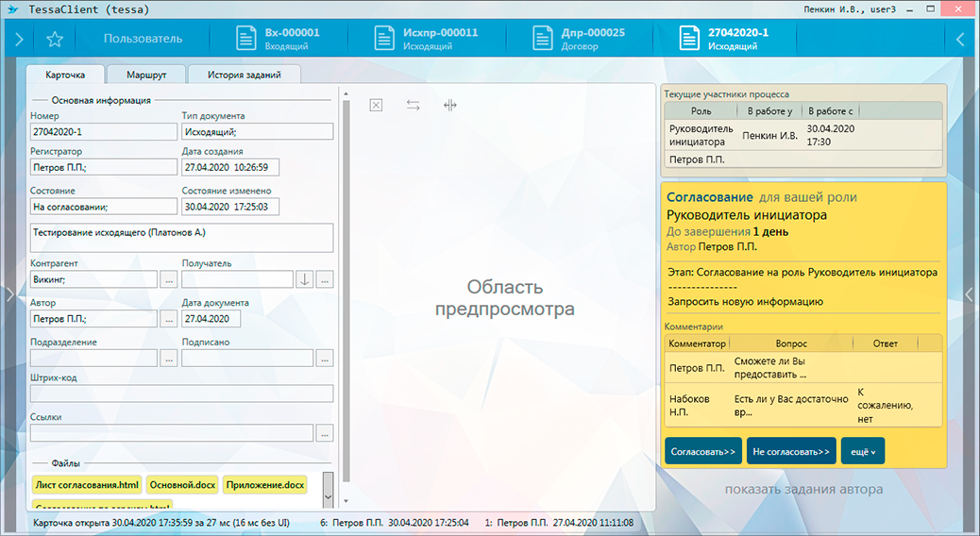Click the split-width icon in preview toolbar
The height and width of the screenshot is (536, 980).
coord(449,105)
